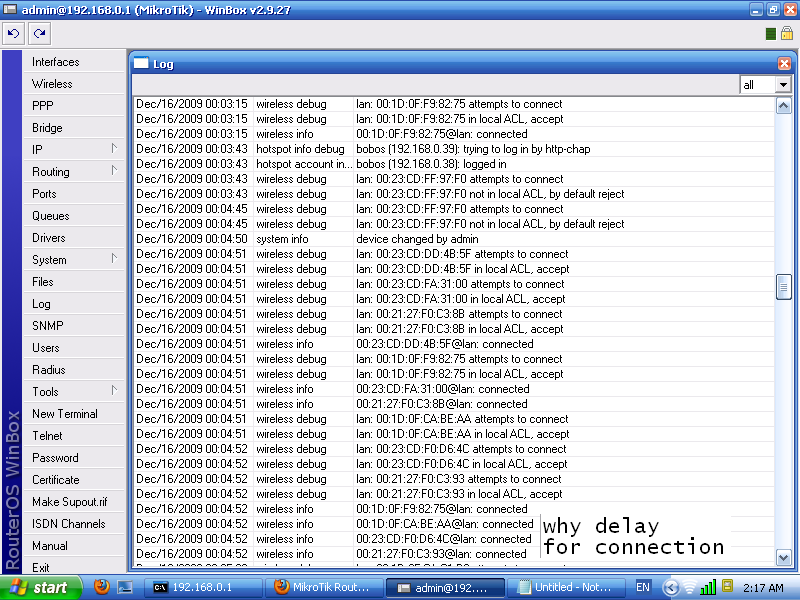
Task: Open the Bridge menu item
Action: coord(74,128)
